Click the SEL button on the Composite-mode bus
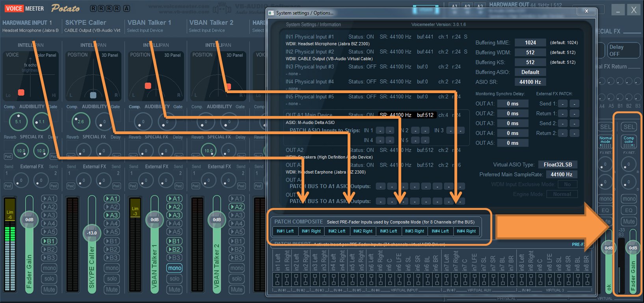The image size is (644, 303). [629, 127]
